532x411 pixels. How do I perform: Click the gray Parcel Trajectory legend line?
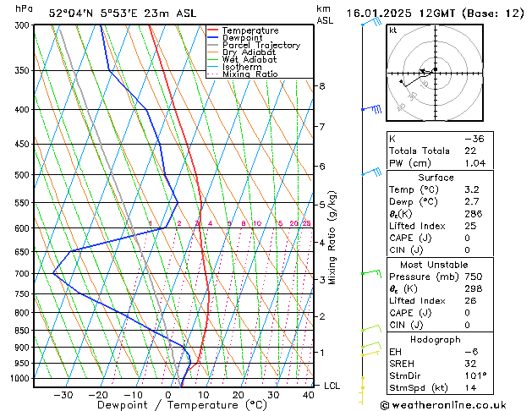212,45
